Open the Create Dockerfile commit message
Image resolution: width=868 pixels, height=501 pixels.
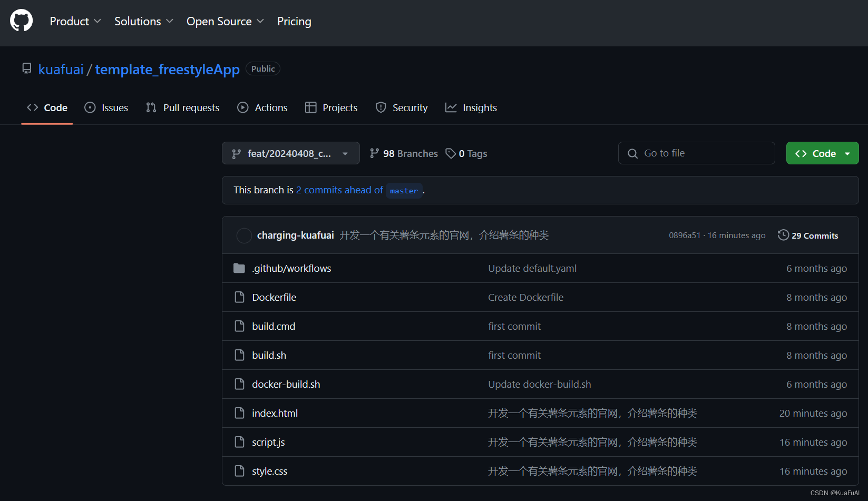click(x=525, y=297)
